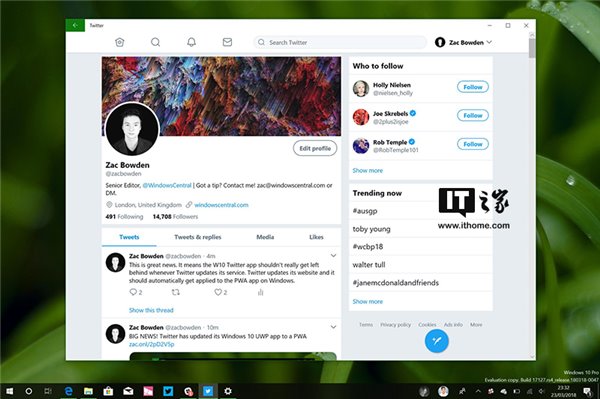The height and width of the screenshot is (399, 600).
Task: Open the More footer menu
Action: coord(476,325)
